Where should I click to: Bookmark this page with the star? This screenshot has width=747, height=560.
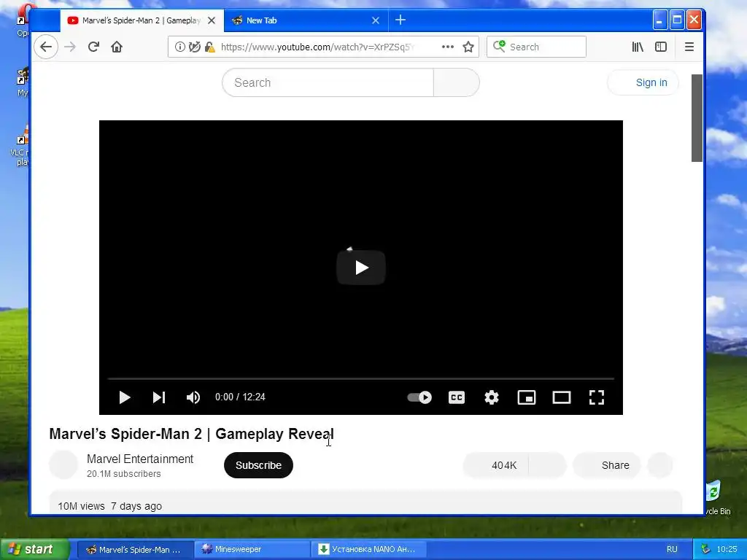[x=468, y=47]
